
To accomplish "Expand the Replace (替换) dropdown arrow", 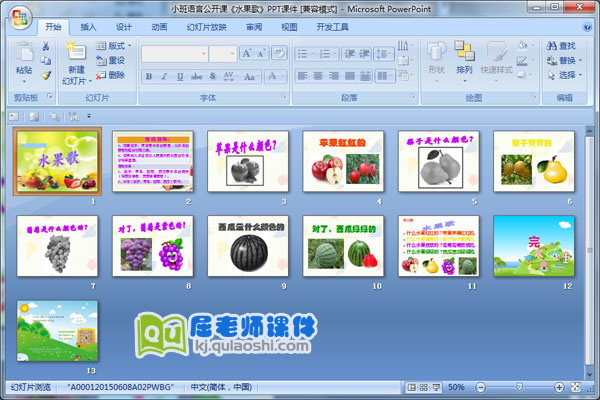I will tap(580, 60).
